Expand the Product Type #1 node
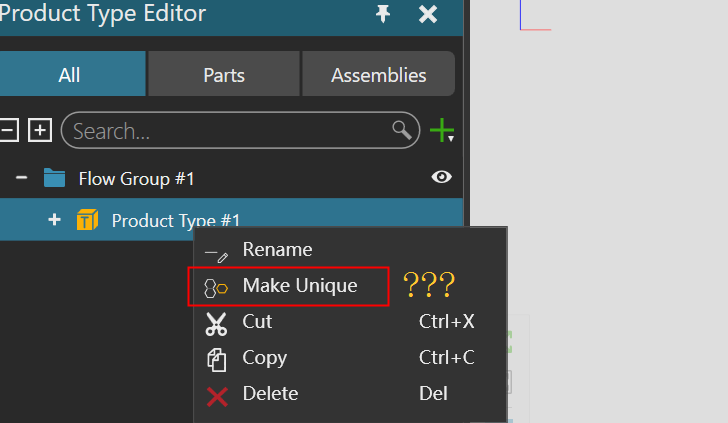Image resolution: width=728 pixels, height=423 pixels. tap(54, 220)
